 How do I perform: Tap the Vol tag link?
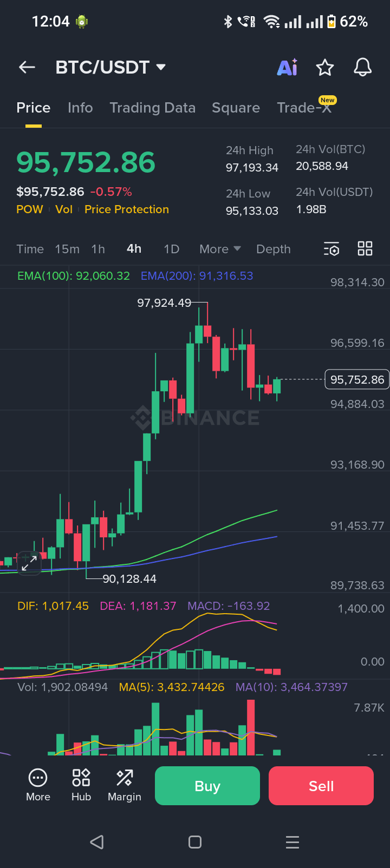[64, 209]
